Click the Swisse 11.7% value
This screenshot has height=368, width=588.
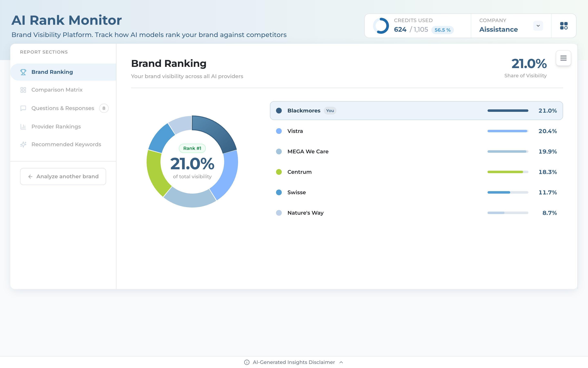[548, 193]
